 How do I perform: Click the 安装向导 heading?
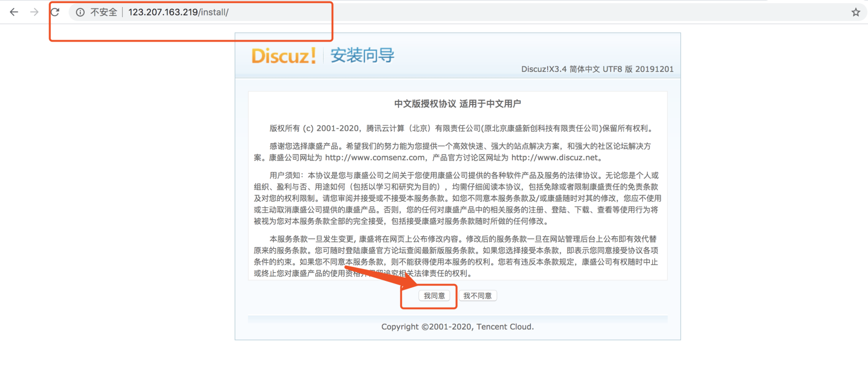pyautogui.click(x=362, y=55)
